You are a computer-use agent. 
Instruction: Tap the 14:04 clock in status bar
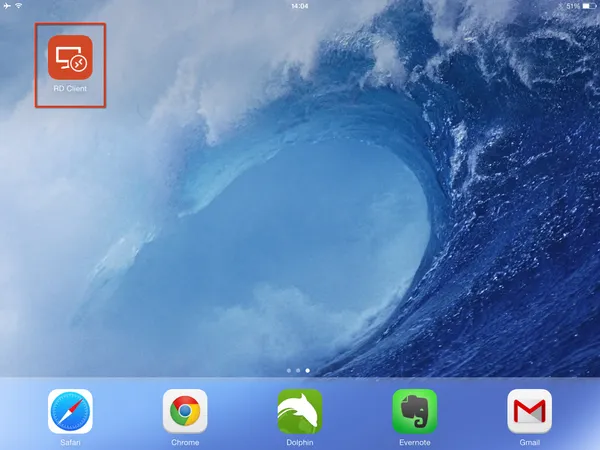[300, 6]
